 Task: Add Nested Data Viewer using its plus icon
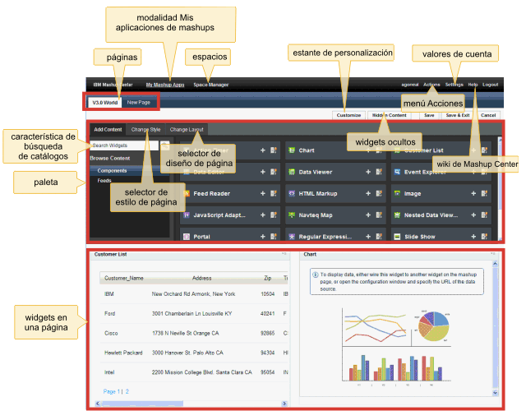pyautogui.click(x=473, y=215)
